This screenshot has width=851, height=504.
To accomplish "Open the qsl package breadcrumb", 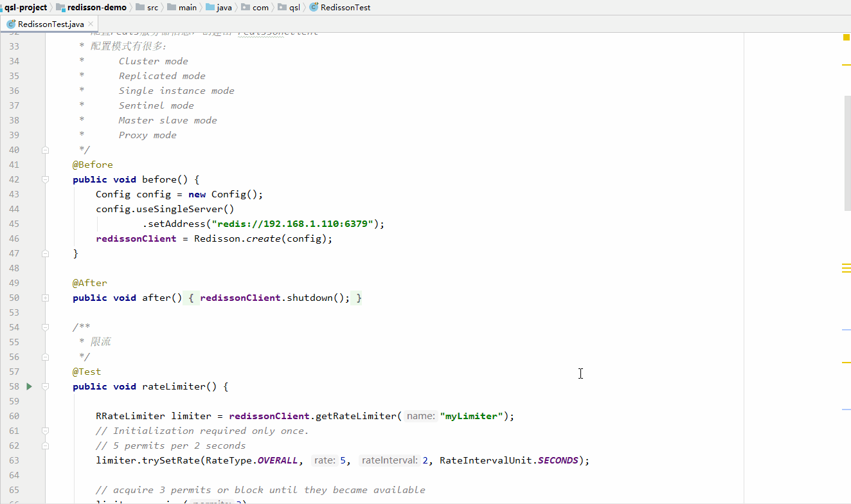I will (x=289, y=8).
